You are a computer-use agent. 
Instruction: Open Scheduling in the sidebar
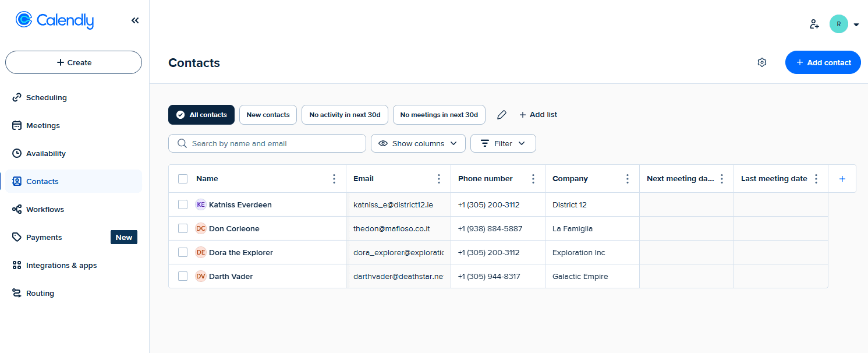point(73,97)
